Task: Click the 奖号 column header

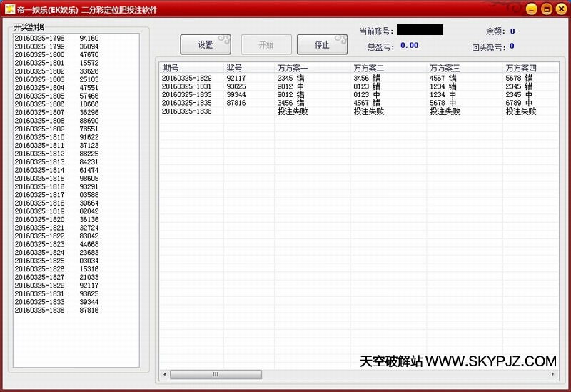Action: click(248, 68)
